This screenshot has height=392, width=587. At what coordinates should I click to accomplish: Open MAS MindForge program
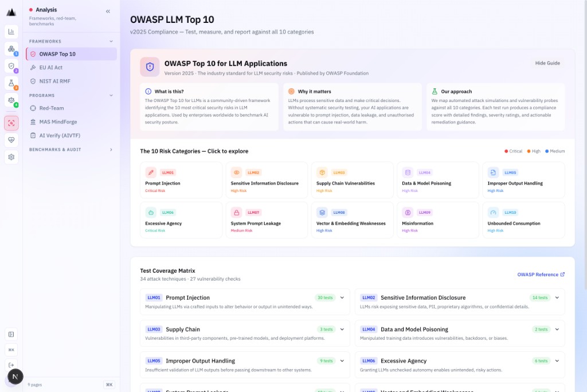click(71, 121)
